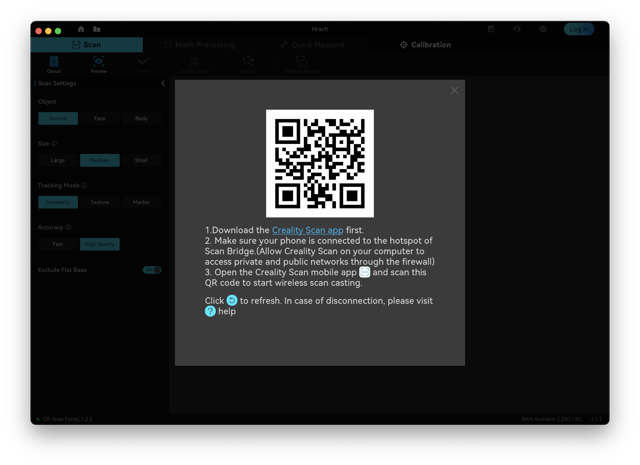Screen dimensions: 640x465
Task: Open the project folder icon
Action: point(97,29)
